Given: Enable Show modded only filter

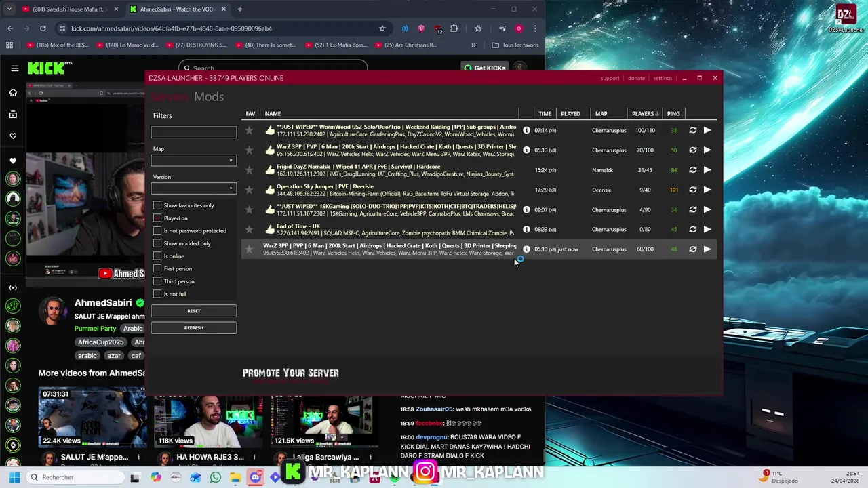Looking at the screenshot, I should pos(157,243).
